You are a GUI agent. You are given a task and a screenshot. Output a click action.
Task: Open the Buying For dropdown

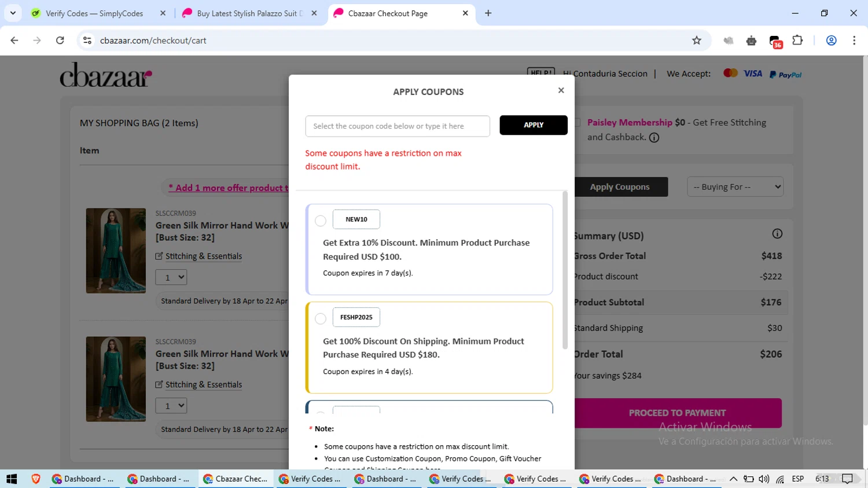tap(735, 187)
